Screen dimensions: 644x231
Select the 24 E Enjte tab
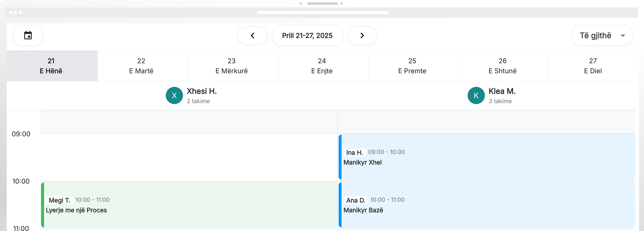tap(322, 66)
